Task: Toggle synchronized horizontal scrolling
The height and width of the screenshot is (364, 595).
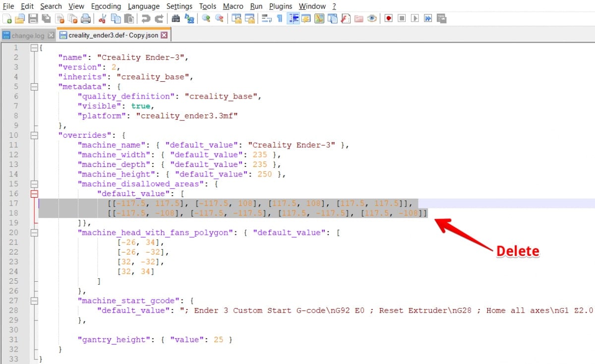Action: (x=249, y=19)
